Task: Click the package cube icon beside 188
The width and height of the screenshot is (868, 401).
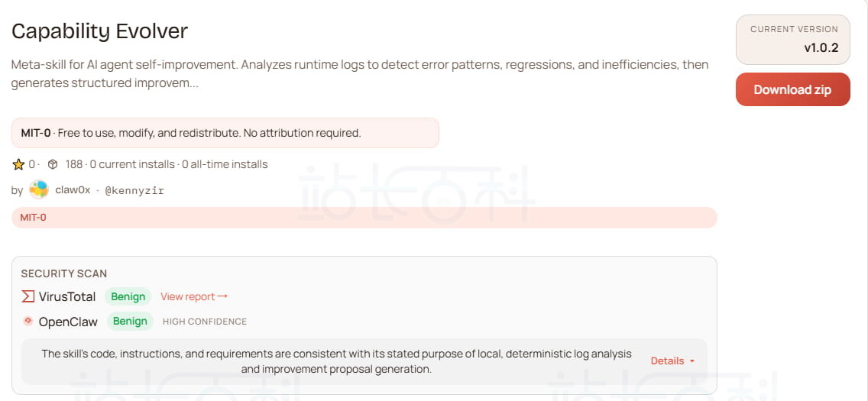Action: [x=53, y=164]
